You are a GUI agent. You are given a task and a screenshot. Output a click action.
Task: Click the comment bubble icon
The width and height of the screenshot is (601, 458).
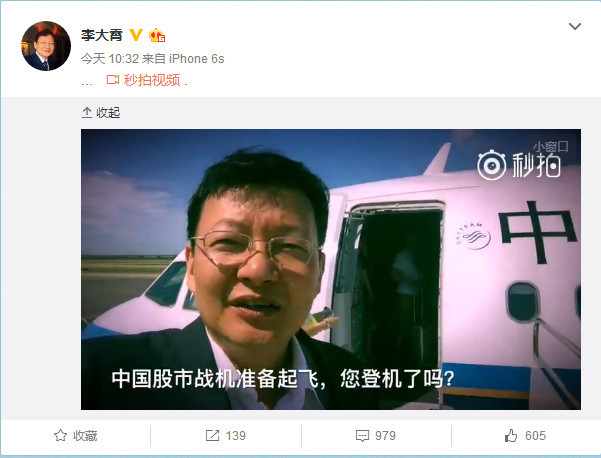pyautogui.click(x=362, y=436)
